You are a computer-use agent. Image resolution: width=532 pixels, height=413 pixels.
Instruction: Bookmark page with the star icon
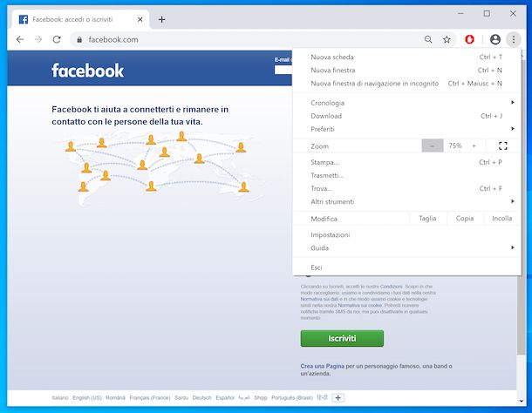447,39
